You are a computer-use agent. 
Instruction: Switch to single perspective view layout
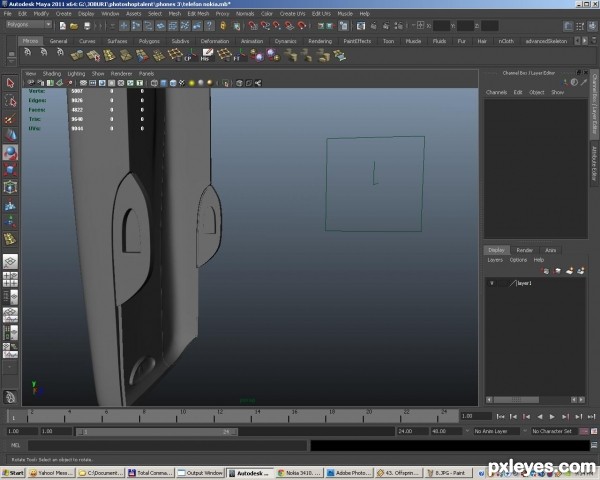[10, 261]
